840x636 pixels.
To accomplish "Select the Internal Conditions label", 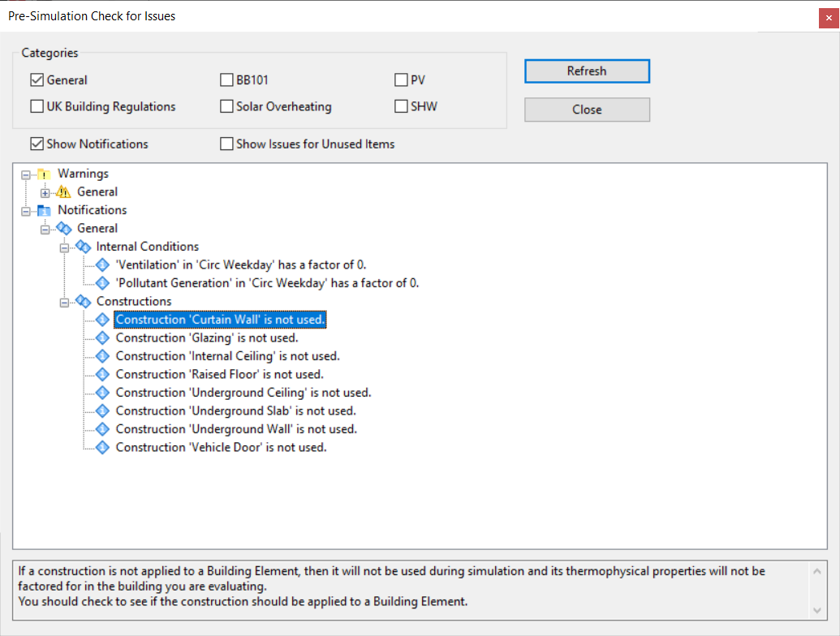I will point(148,247).
